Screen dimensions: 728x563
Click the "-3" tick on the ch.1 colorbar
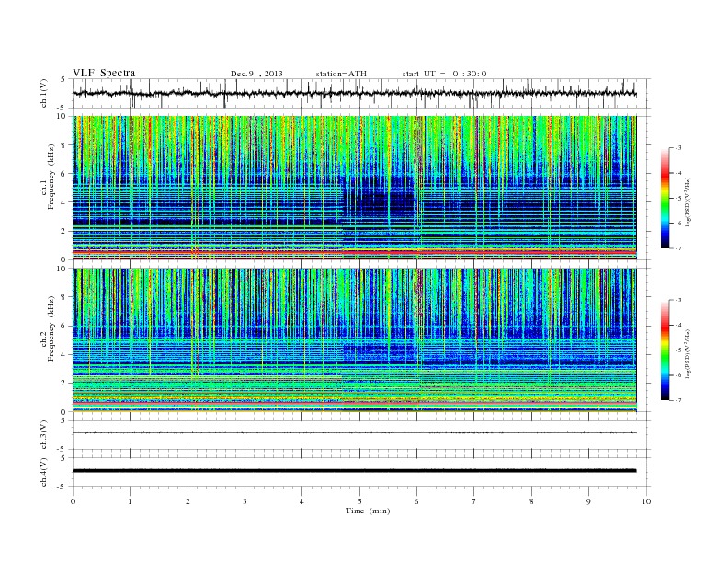tap(677, 148)
